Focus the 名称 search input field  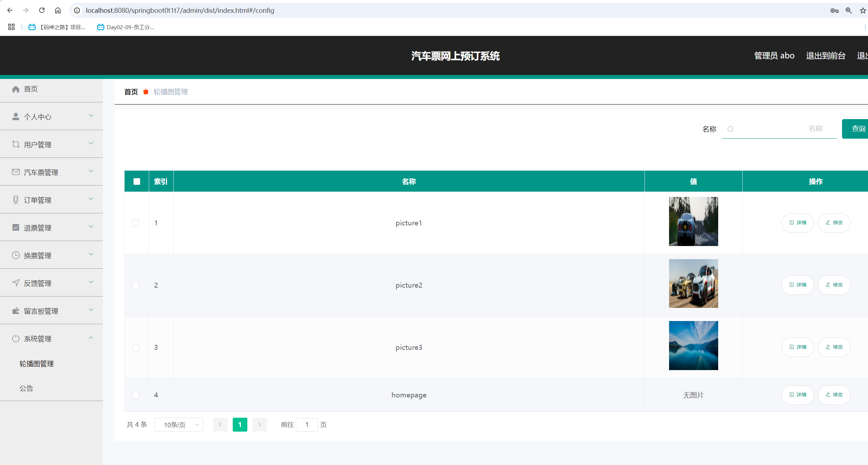(x=779, y=129)
